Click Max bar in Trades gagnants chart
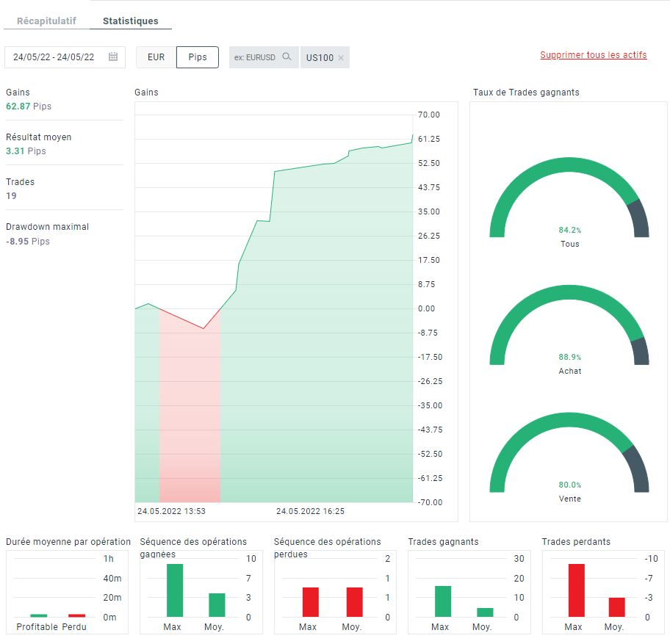 (x=443, y=601)
